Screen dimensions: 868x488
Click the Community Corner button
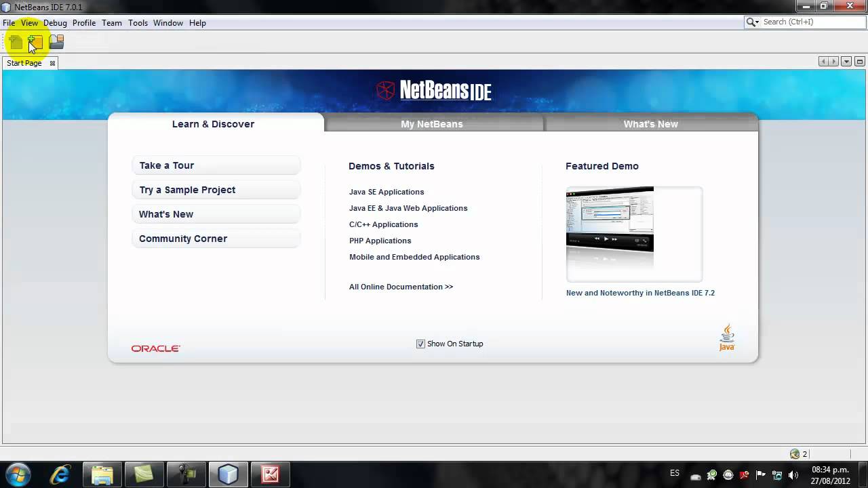(x=216, y=239)
